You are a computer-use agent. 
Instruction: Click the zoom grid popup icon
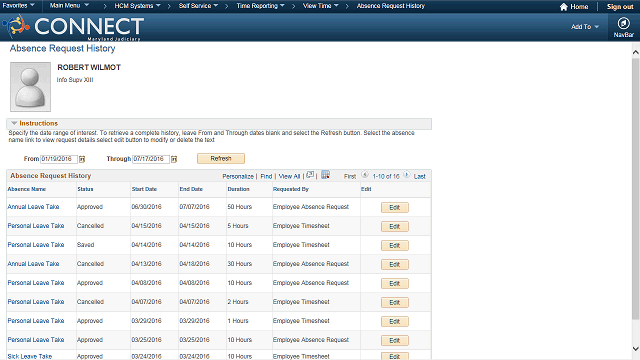[310, 175]
